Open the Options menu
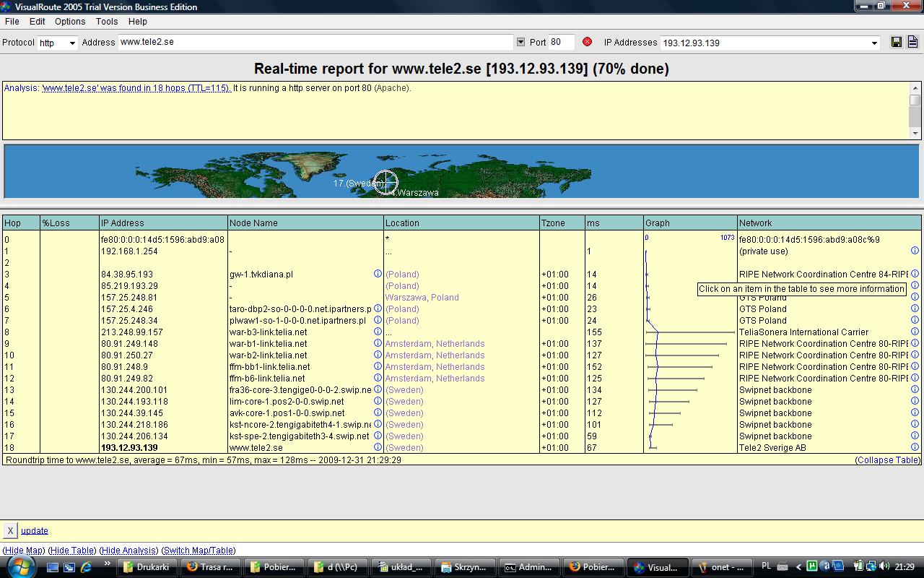 coord(70,22)
